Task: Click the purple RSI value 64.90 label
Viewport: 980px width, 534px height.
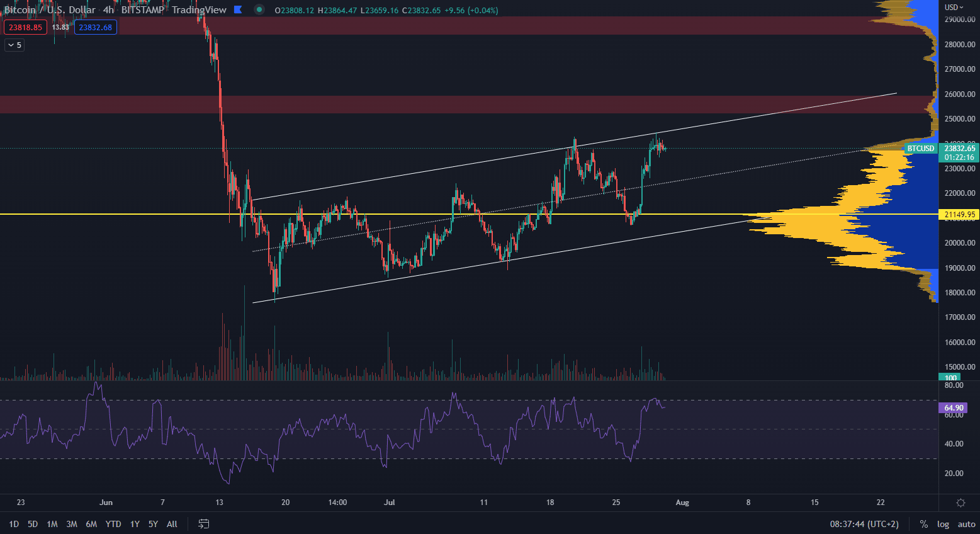Action: point(954,408)
